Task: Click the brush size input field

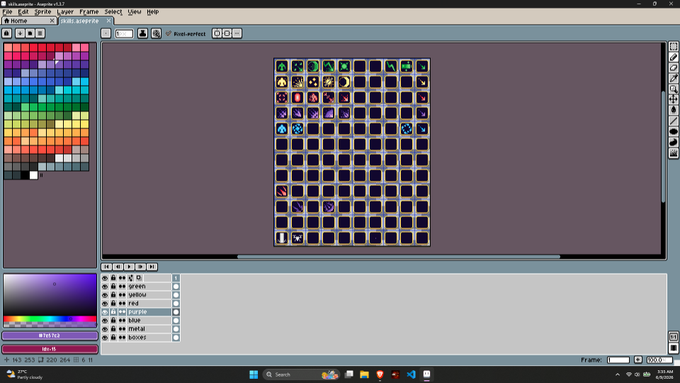Action: 124,33
